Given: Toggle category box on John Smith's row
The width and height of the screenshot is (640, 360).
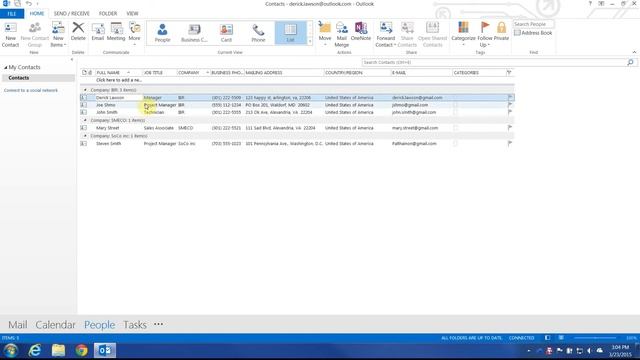Looking at the screenshot, I should (456, 112).
